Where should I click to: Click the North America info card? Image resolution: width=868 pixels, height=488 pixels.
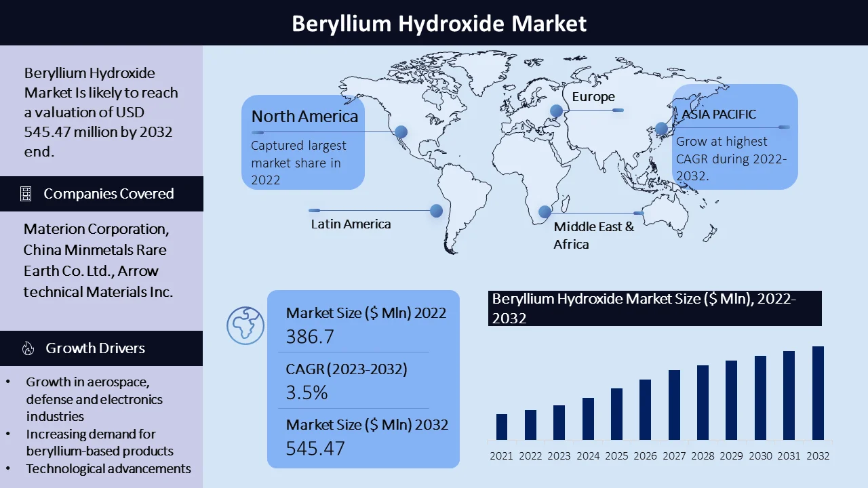pyautogui.click(x=303, y=142)
